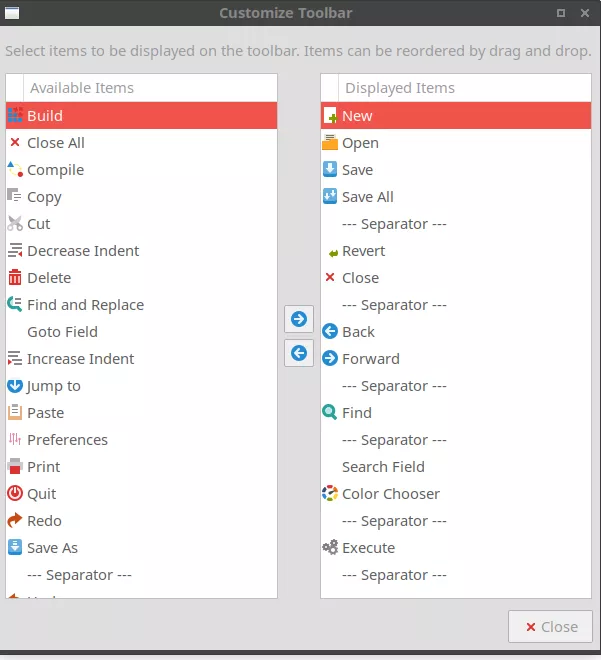Click the Available Items column header
The width and height of the screenshot is (601, 660).
click(82, 88)
